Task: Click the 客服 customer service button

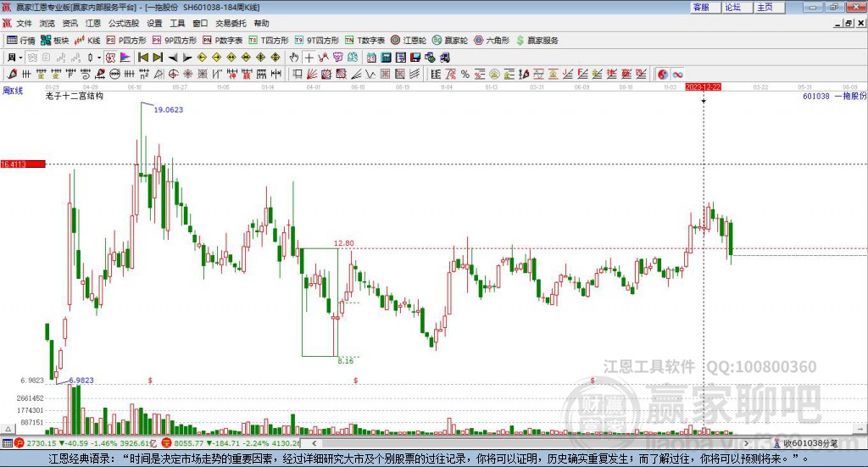Action: coord(705,7)
